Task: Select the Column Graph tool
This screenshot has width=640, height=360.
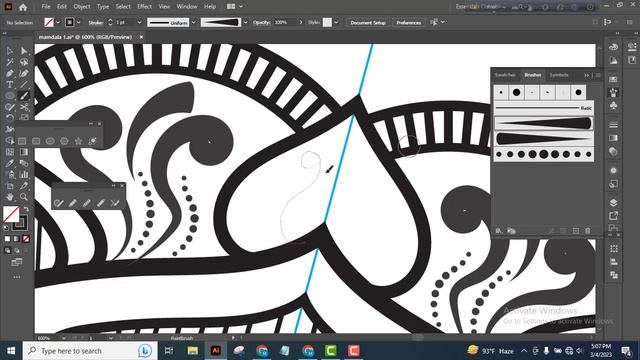Action: (x=24, y=175)
